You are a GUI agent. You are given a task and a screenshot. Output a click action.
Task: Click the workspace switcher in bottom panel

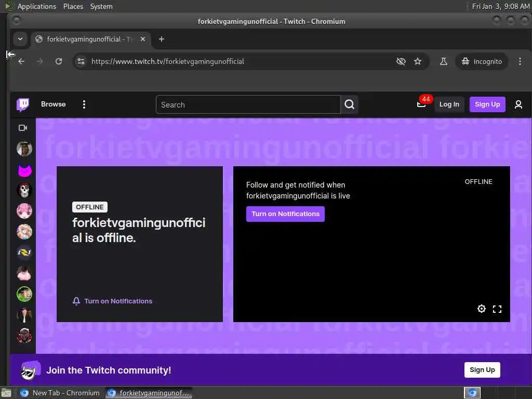pos(472,393)
